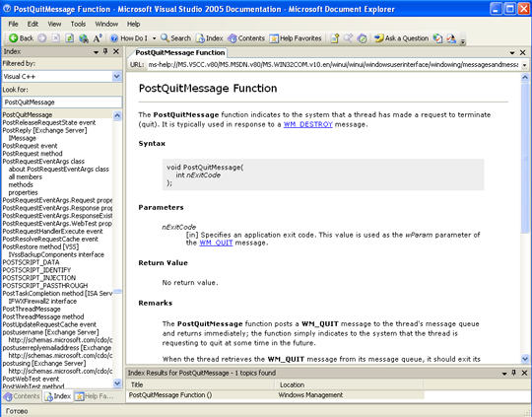Click the Send Feedback icon

(x=451, y=38)
